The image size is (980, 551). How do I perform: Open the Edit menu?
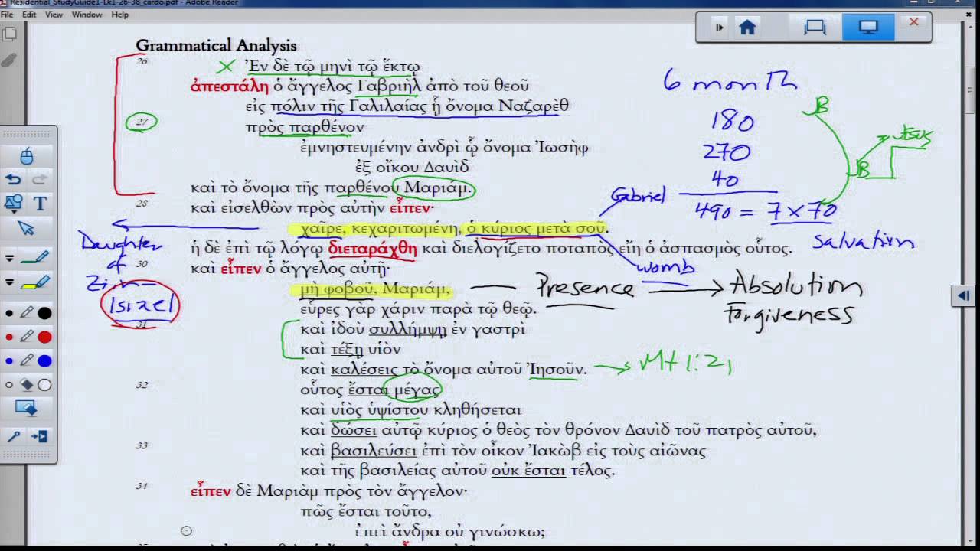pos(29,15)
